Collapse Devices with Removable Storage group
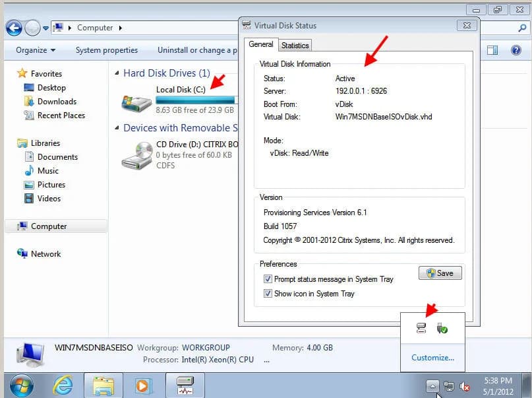The image size is (532, 398). pos(117,128)
